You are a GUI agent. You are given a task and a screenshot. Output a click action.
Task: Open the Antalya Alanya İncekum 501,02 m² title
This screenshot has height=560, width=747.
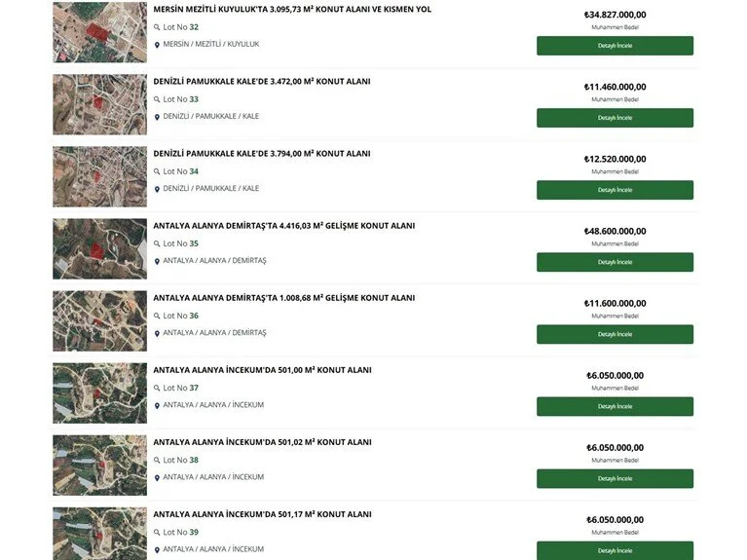point(262,442)
